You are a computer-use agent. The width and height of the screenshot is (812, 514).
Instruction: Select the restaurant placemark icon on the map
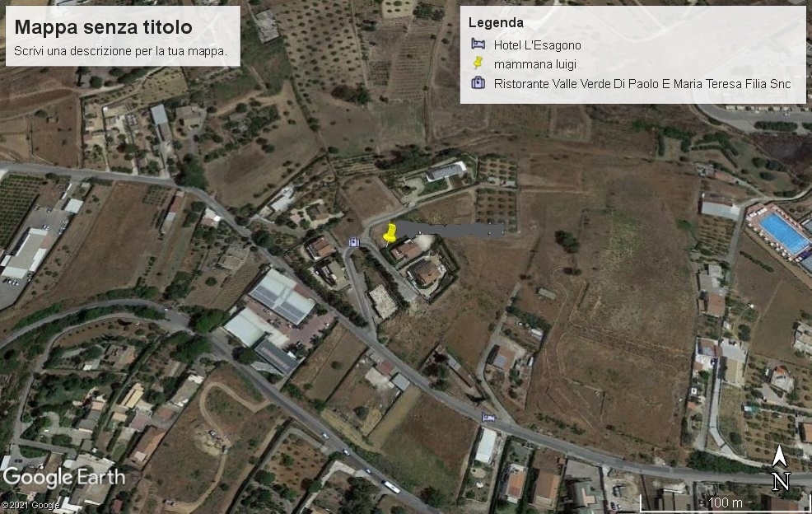pos(353,241)
